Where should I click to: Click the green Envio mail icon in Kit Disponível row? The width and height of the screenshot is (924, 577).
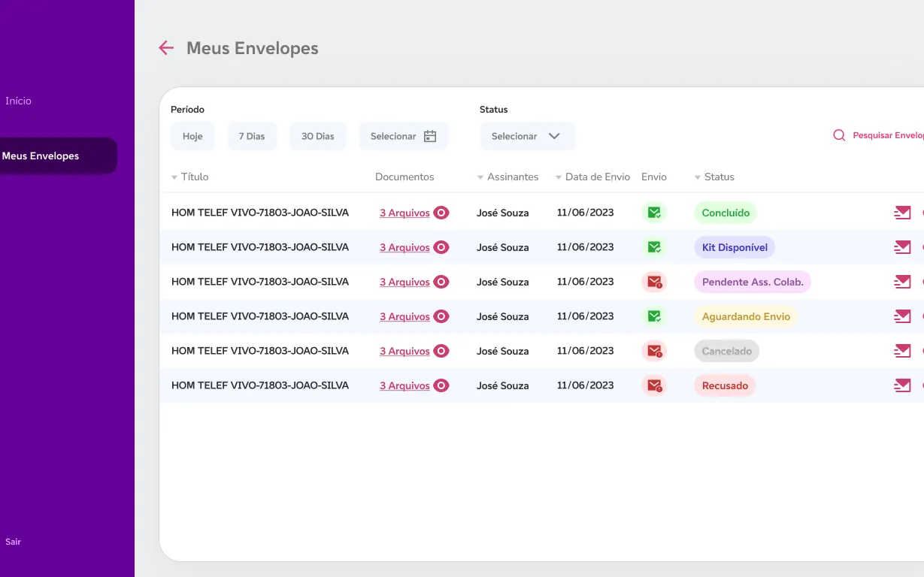point(654,247)
